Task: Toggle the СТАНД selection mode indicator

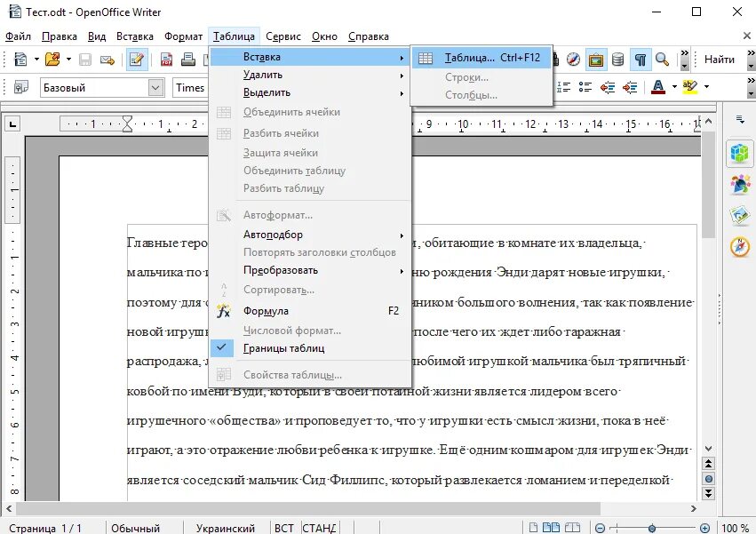Action: (x=319, y=528)
